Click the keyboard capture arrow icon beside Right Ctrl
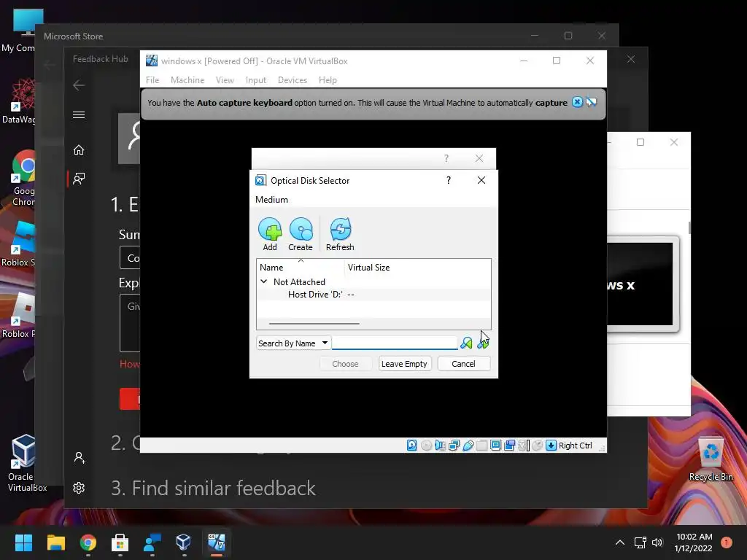 tap(551, 446)
